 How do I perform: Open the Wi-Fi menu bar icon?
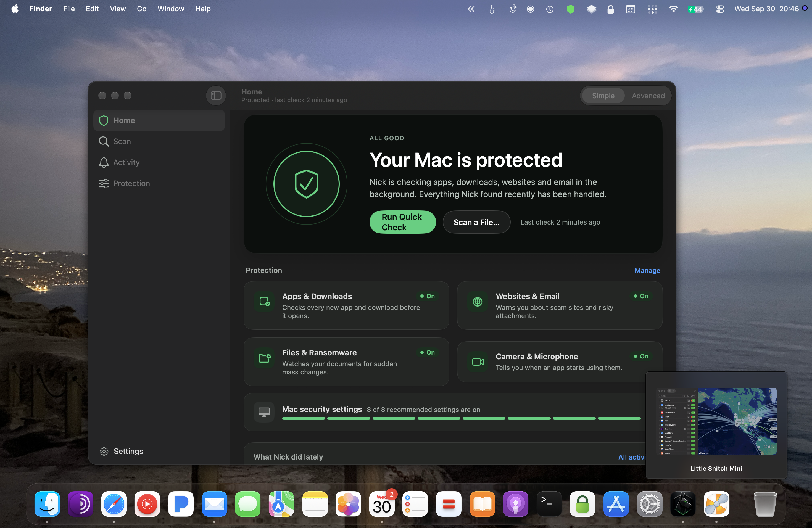[673, 9]
